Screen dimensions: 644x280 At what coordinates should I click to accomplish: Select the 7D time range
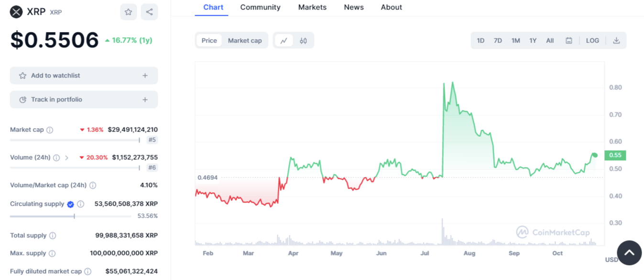498,41
